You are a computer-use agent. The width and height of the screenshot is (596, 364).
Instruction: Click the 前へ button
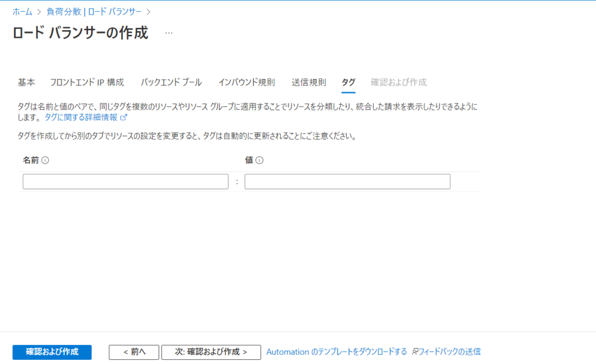(133, 352)
